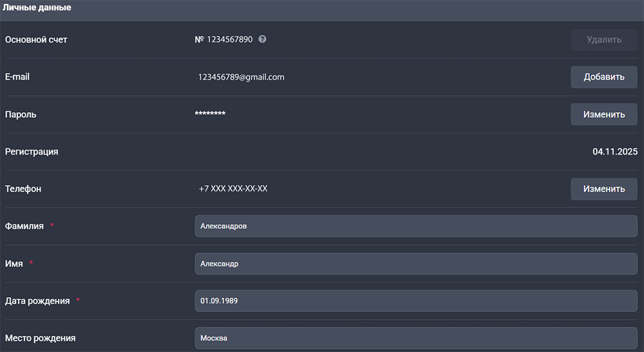Select the Дата рождения field
644x352 pixels.
[x=415, y=301]
